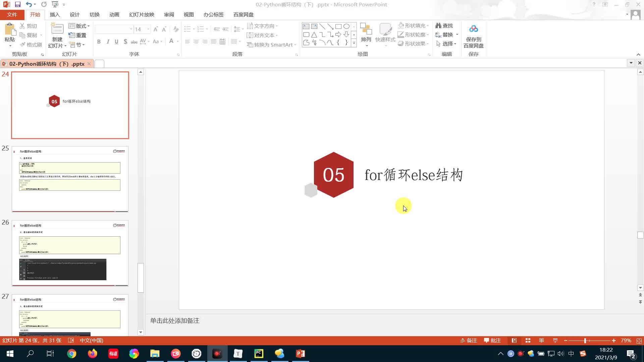The width and height of the screenshot is (644, 362).
Task: Increase font size with the larger A icon
Action: tap(156, 29)
